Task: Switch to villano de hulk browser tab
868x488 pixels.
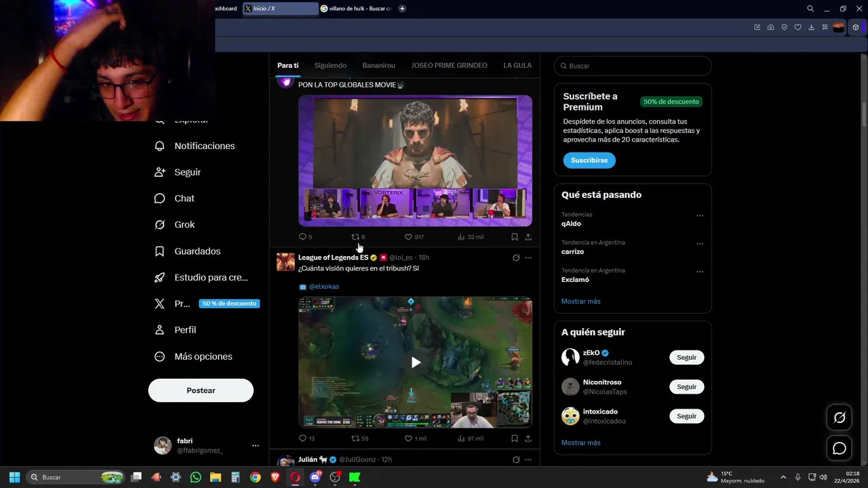Action: [356, 9]
